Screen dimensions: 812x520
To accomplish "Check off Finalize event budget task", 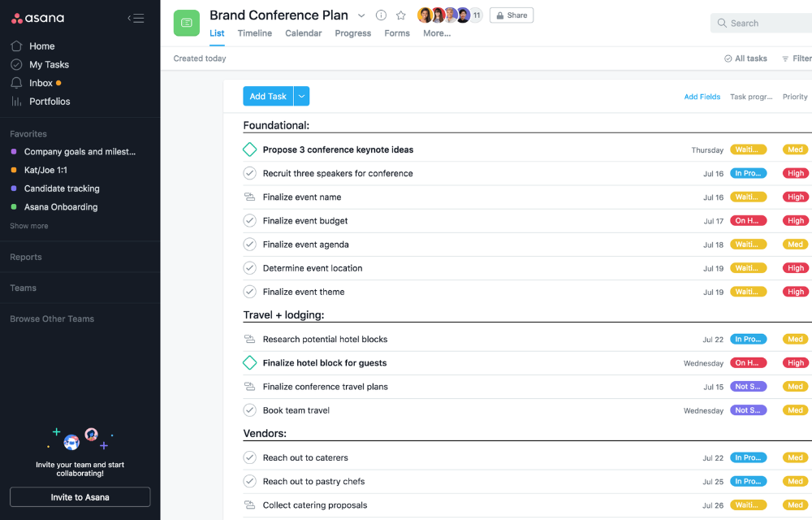I will (x=250, y=221).
